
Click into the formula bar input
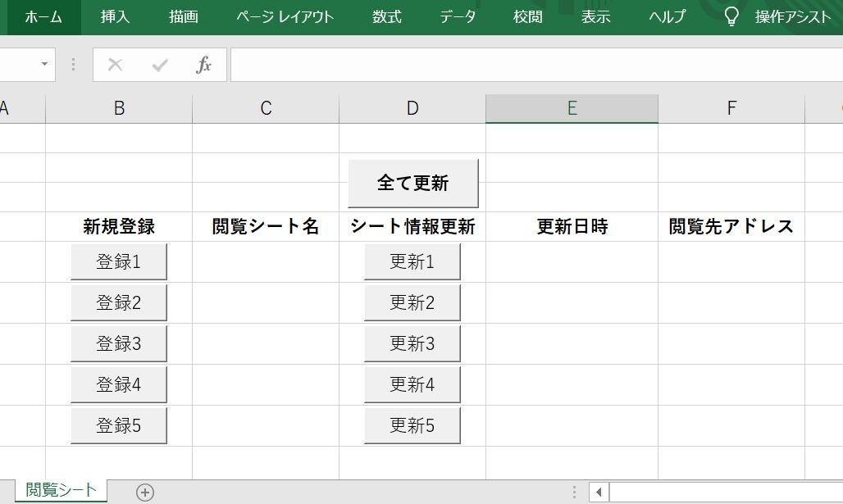(x=536, y=65)
